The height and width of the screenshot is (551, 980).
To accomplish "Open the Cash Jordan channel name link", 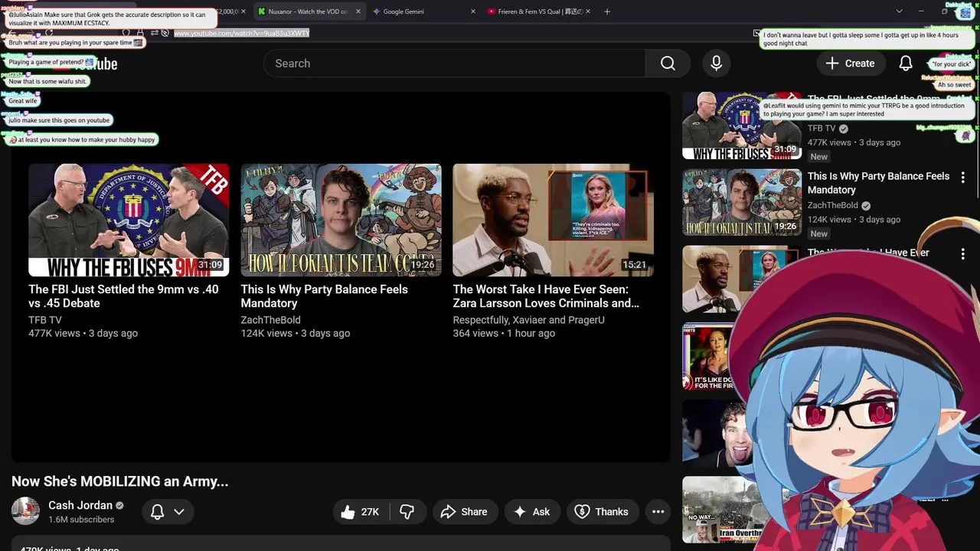I will point(80,505).
